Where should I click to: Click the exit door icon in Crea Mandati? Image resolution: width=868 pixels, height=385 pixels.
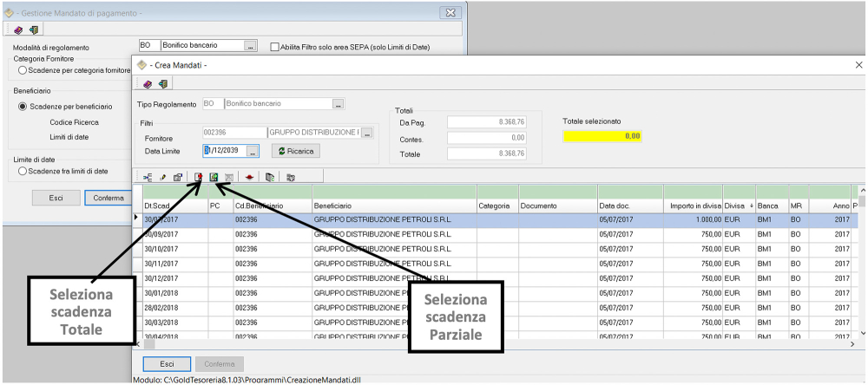pyautogui.click(x=161, y=83)
